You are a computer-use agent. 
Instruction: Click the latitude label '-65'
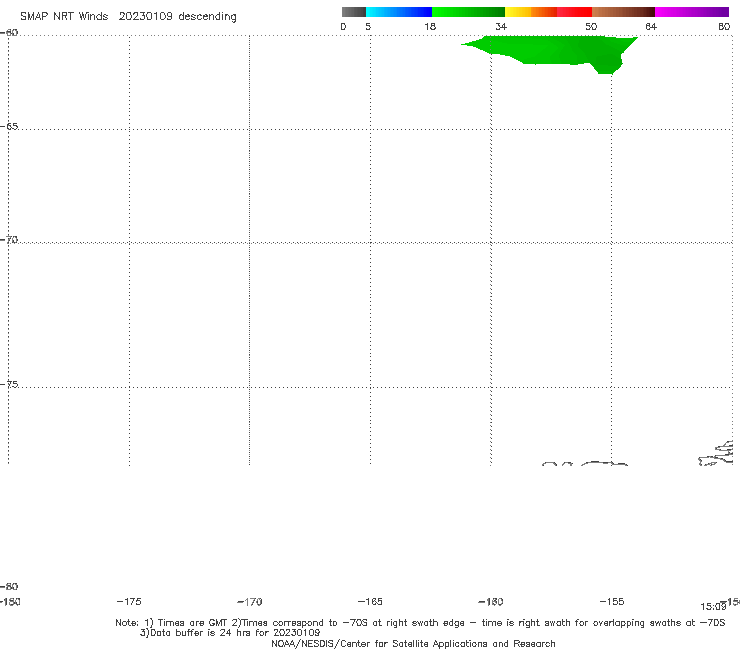coord(9,127)
